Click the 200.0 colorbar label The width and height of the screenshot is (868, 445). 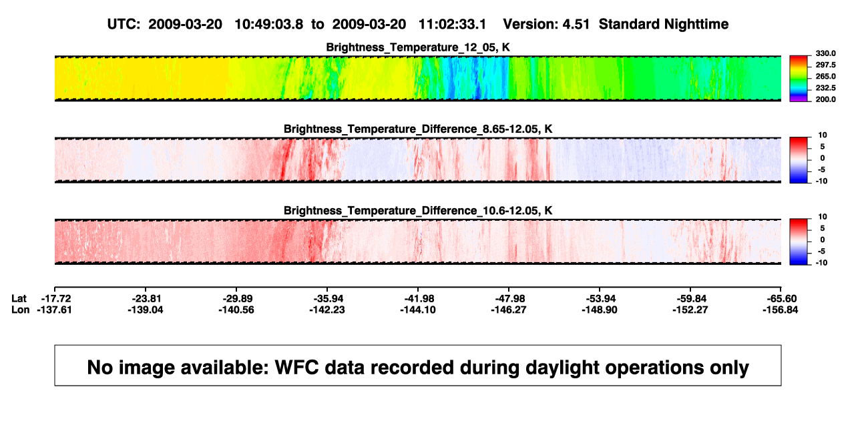[825, 99]
